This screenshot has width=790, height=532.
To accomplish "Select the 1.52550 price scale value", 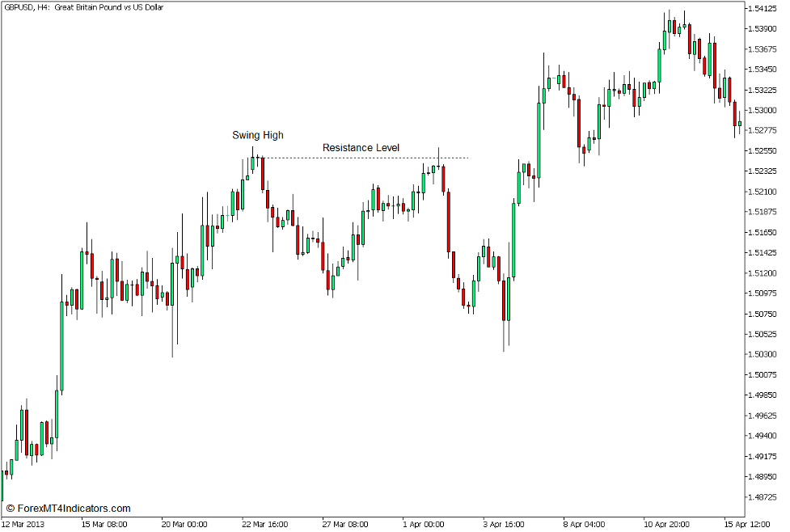I will click(x=763, y=150).
